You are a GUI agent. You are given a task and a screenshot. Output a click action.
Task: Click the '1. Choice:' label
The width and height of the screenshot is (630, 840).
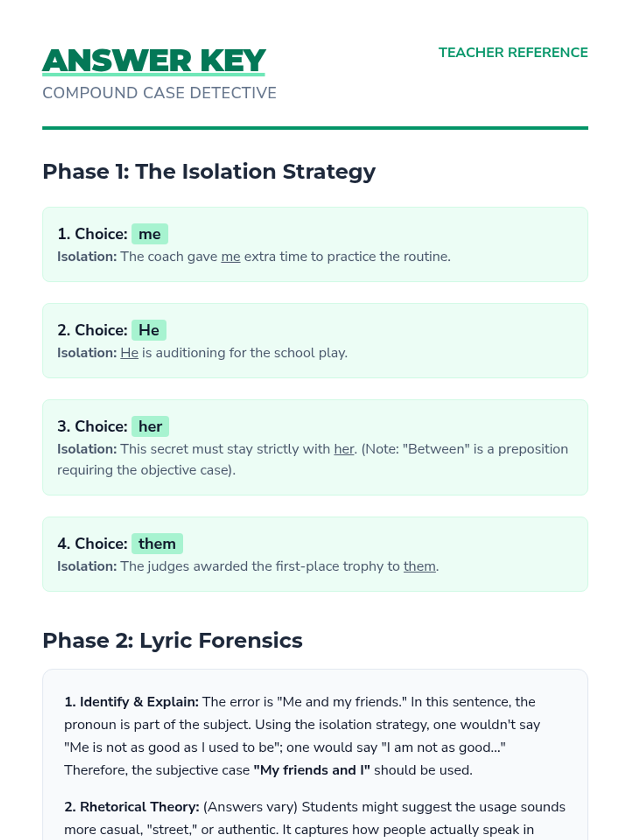(92, 234)
